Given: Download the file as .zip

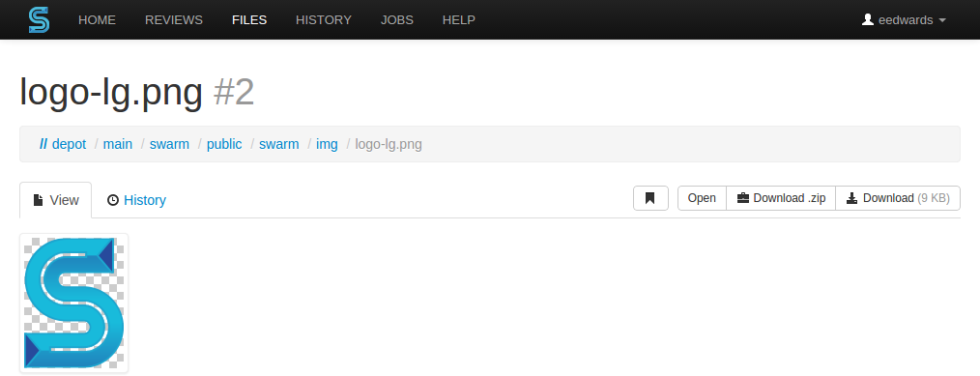Looking at the screenshot, I should click(781, 198).
